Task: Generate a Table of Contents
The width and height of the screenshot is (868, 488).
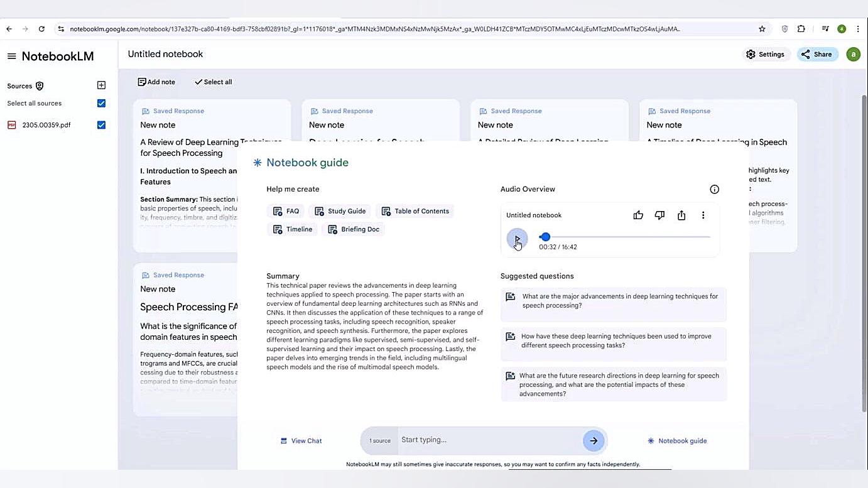Action: pos(415,211)
